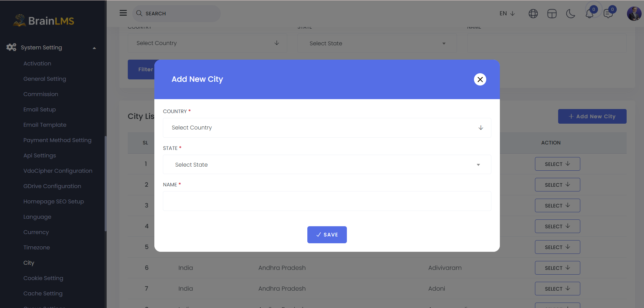Viewport: 644px width, 308px height.
Task: Open the SELECT action dropdown for row 6
Action: pyautogui.click(x=557, y=268)
